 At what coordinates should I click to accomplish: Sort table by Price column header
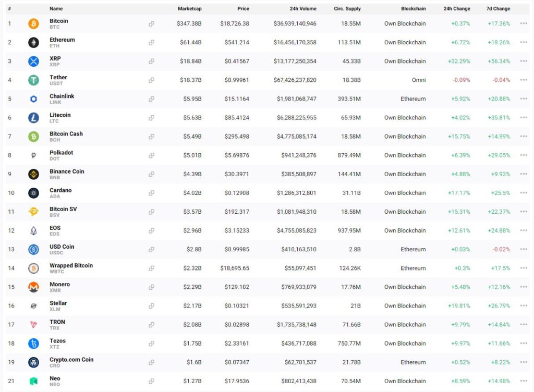243,8
